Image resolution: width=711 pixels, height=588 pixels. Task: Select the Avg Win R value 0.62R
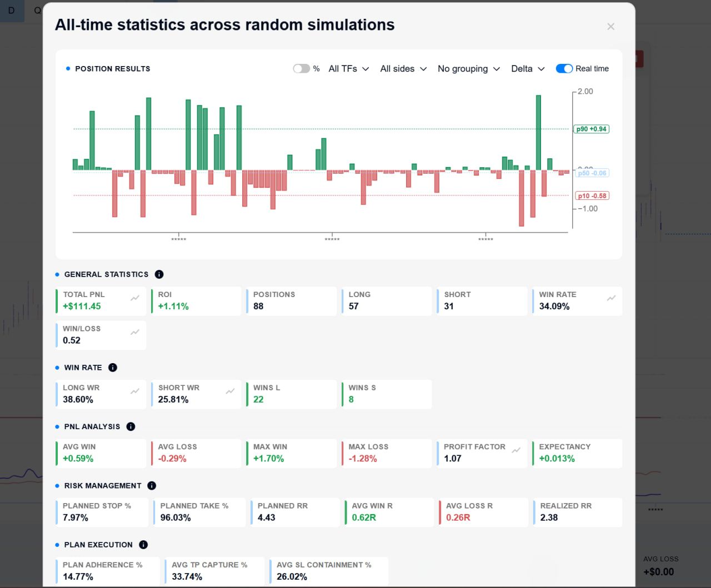(364, 517)
